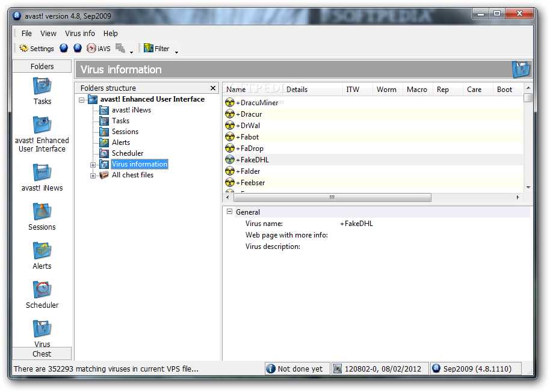This screenshot has height=392, width=550.
Task: Click the Virus name value +FakeDHL
Action: coord(356,224)
